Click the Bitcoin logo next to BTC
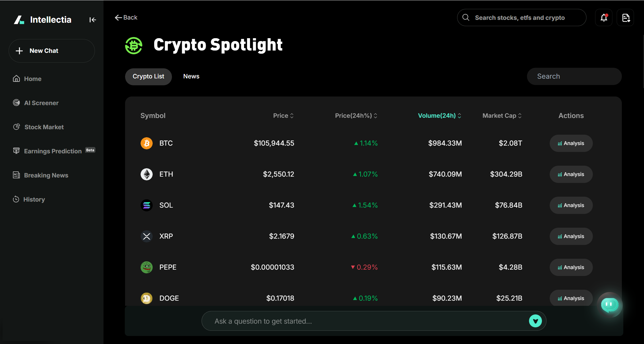Image resolution: width=644 pixels, height=344 pixels. 147,143
